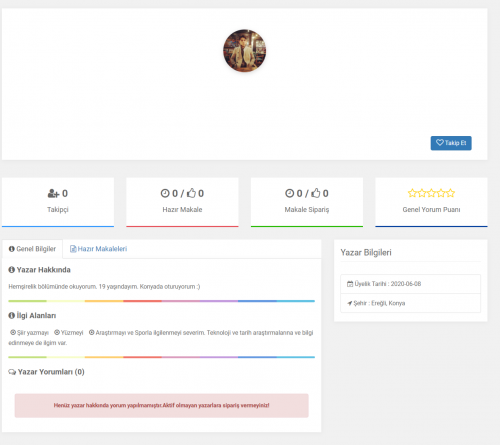This screenshot has height=445, width=500.
Task: Click the follower icon above Takipçi
Action: [53, 193]
